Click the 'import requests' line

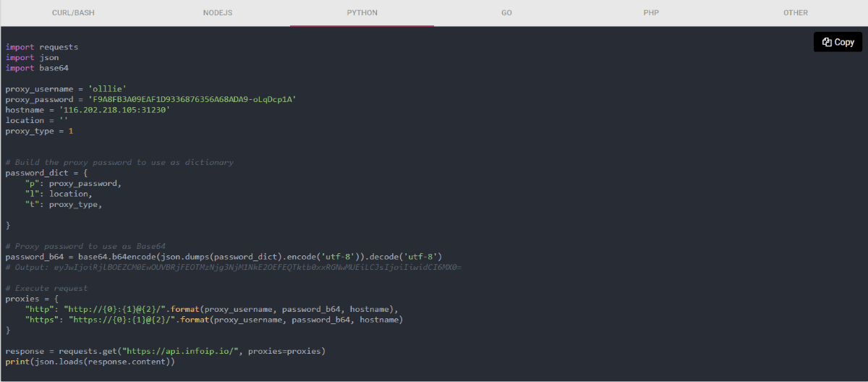[x=42, y=47]
